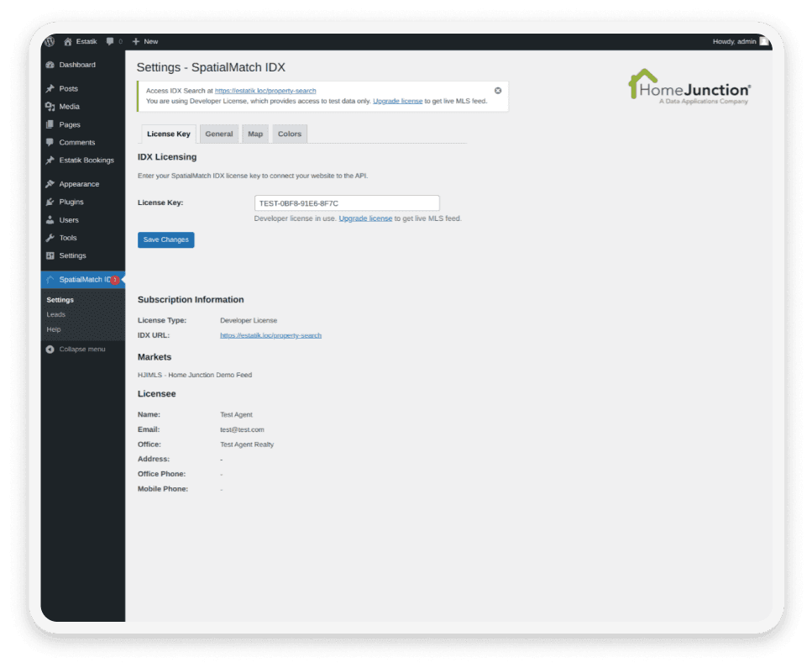The width and height of the screenshot is (812, 668).
Task: Click the Estatik Bookings pin icon
Action: tap(50, 160)
